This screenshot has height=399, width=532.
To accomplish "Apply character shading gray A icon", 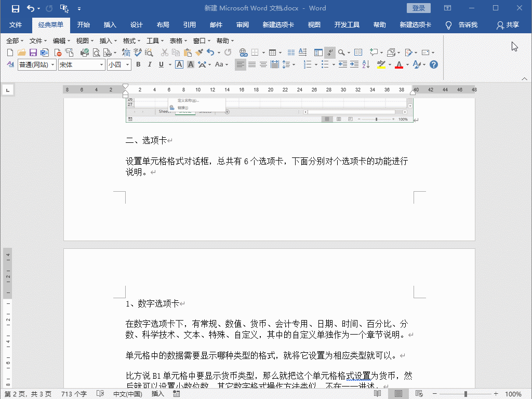I will pyautogui.click(x=191, y=64).
